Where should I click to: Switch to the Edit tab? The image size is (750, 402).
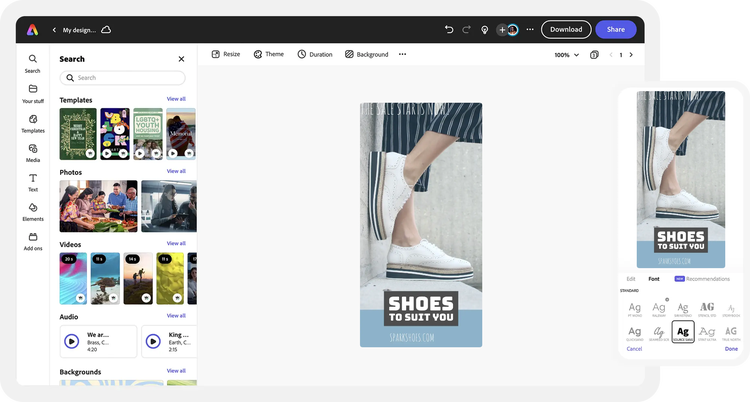point(630,279)
